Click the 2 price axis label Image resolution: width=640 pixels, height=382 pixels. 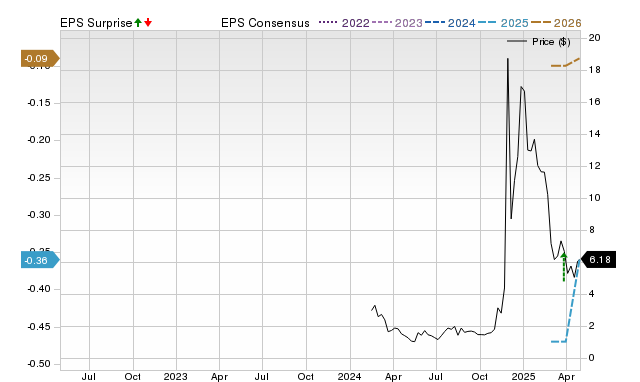tap(591, 326)
